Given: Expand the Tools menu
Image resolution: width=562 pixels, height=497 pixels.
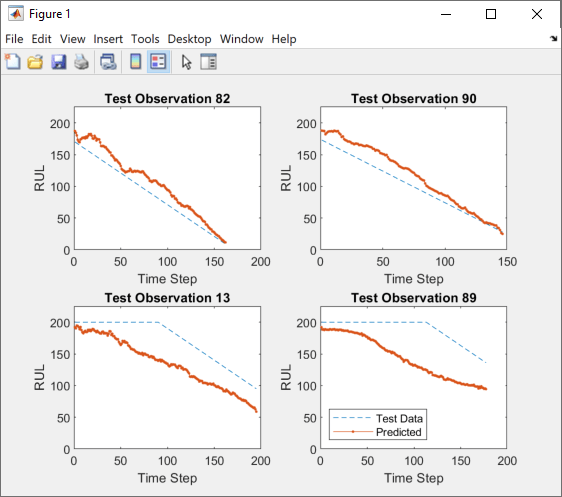Looking at the screenshot, I should click(145, 39).
